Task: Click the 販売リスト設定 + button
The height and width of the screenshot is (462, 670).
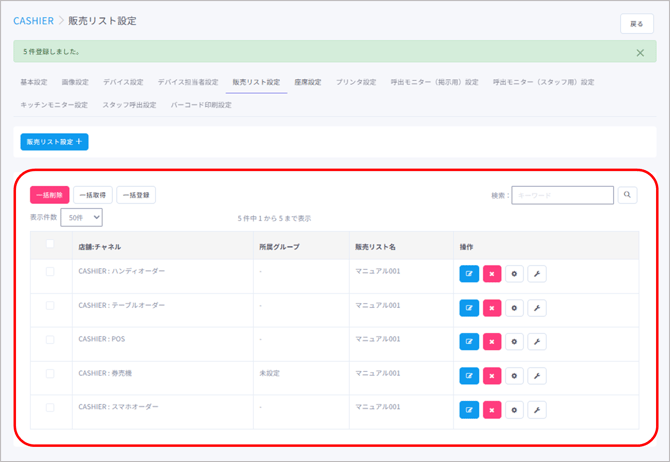Action: click(55, 142)
